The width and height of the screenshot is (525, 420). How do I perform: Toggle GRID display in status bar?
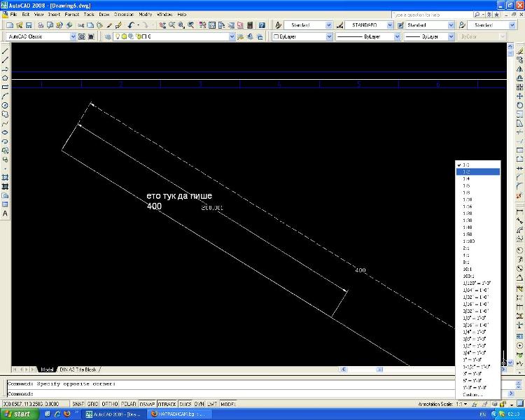coord(92,405)
